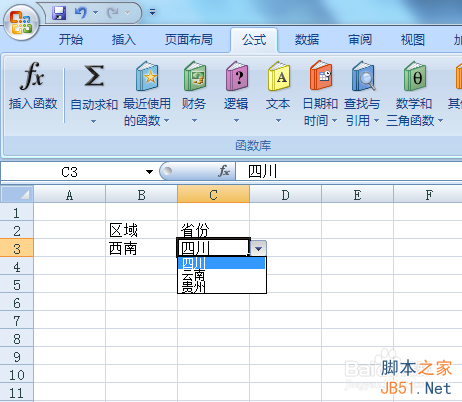Viewport: 462px width, 402px height.
Task: Open the Office button menu
Action: 21,22
